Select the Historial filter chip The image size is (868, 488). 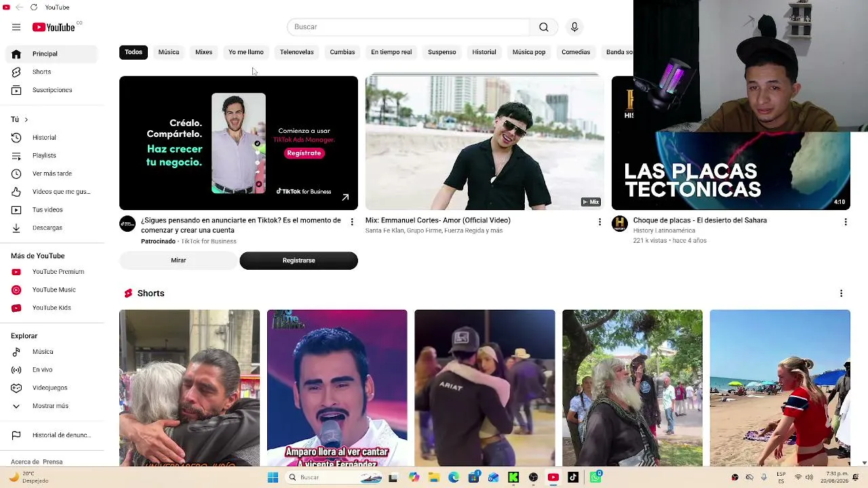pyautogui.click(x=484, y=52)
